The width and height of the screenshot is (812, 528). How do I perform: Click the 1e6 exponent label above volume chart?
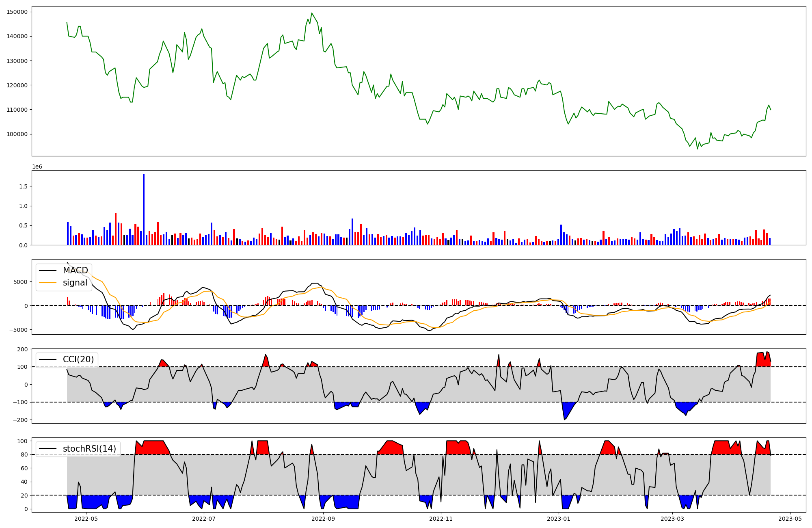tap(37, 167)
